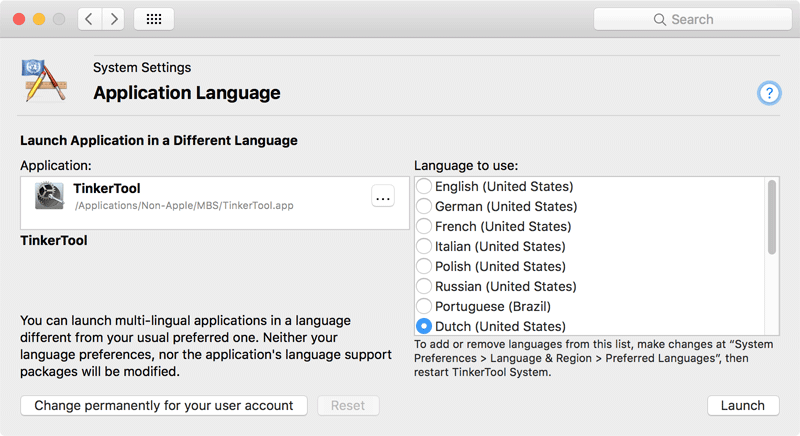Show all panes with grid button
Screen dimensions: 800x436
pyautogui.click(x=154, y=19)
